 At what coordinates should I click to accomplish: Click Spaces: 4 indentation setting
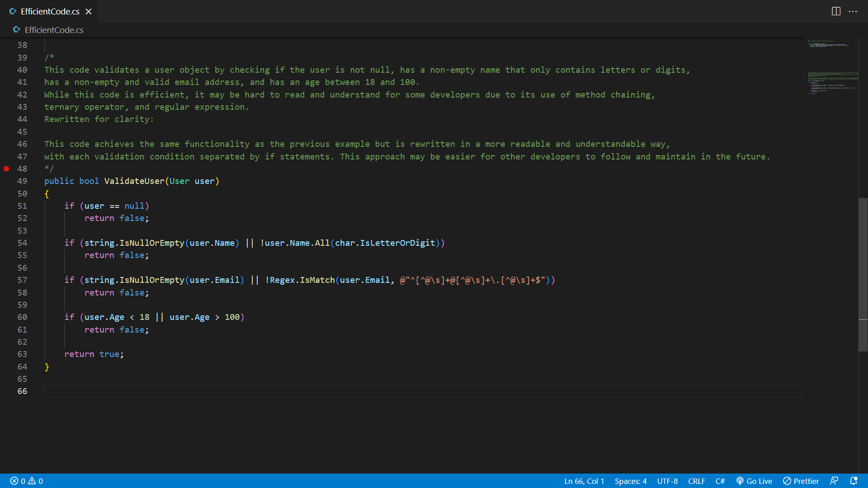click(x=631, y=481)
